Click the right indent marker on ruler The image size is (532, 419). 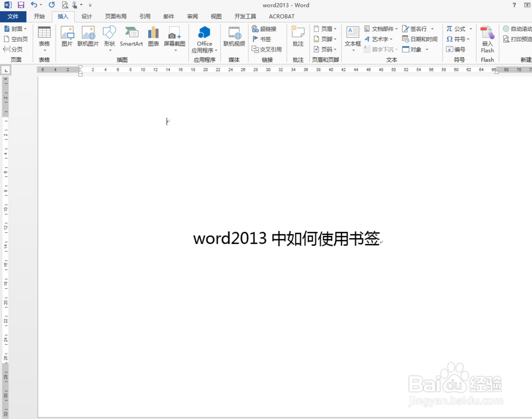497,72
